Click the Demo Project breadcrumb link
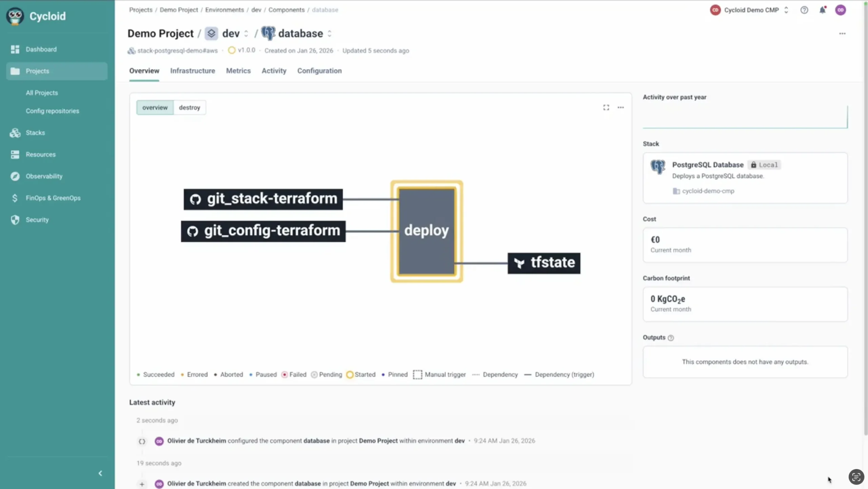Screen dimensions: 868x489 [179, 10]
